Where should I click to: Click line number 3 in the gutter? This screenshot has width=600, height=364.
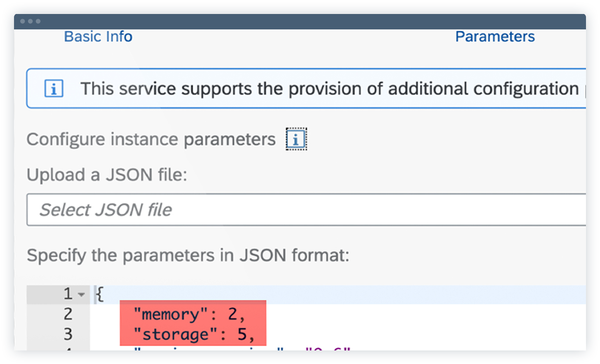coord(68,334)
